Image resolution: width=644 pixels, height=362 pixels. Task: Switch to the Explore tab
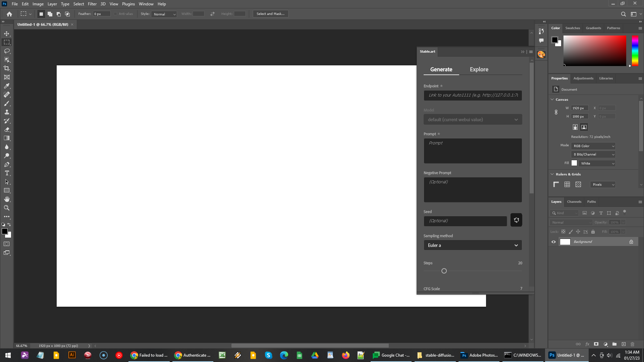tap(479, 69)
